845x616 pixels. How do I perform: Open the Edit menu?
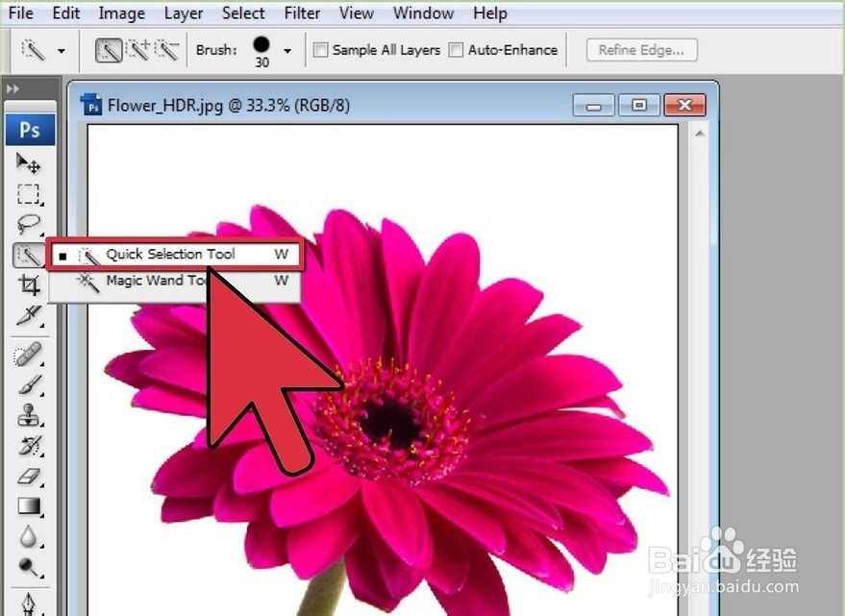[65, 12]
